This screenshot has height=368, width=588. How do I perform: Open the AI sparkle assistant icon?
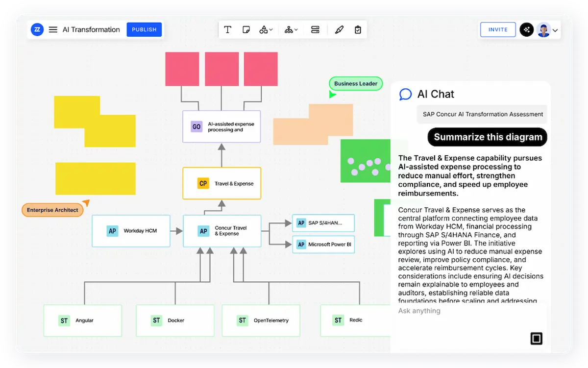[x=527, y=30]
